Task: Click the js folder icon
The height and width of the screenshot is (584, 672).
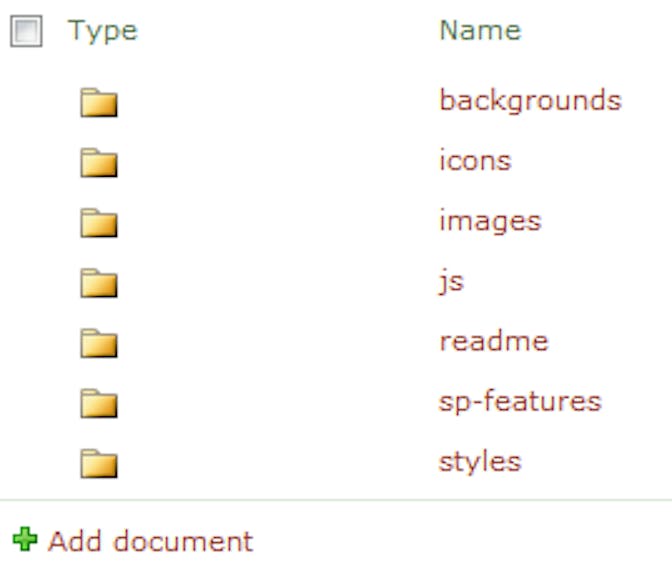Action: (x=99, y=283)
